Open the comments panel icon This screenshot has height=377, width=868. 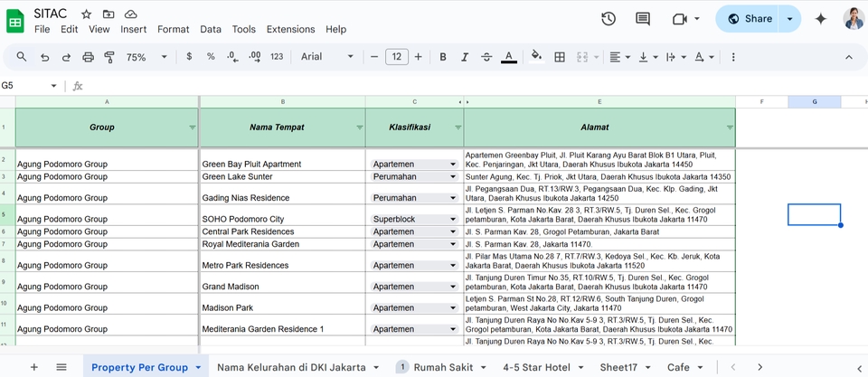pos(643,19)
